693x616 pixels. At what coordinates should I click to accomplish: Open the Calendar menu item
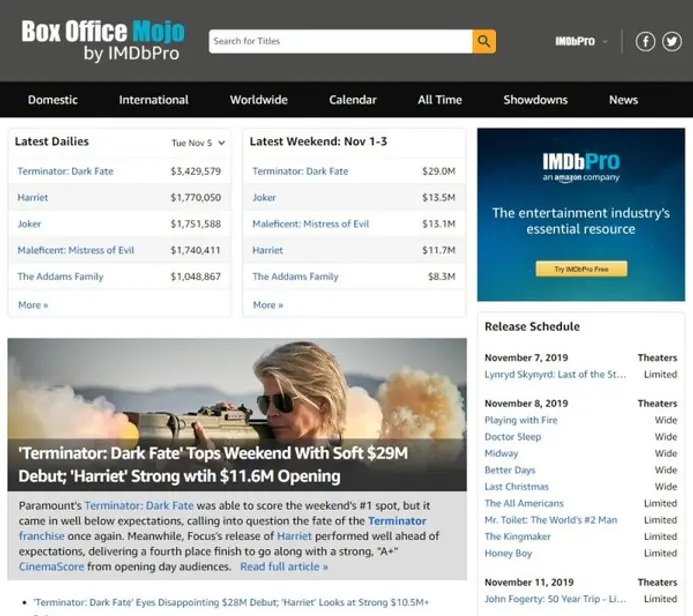(353, 100)
